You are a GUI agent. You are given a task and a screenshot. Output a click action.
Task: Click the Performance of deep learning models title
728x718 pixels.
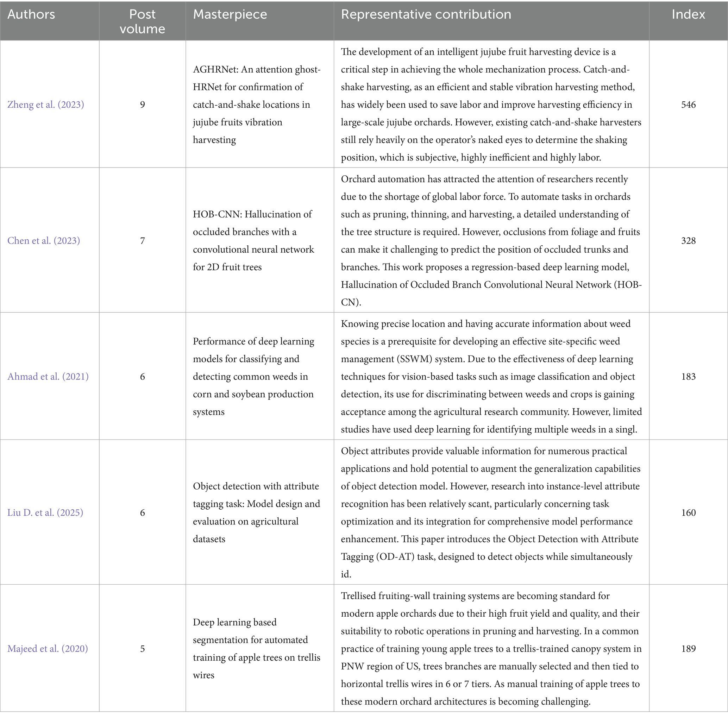pyautogui.click(x=253, y=376)
